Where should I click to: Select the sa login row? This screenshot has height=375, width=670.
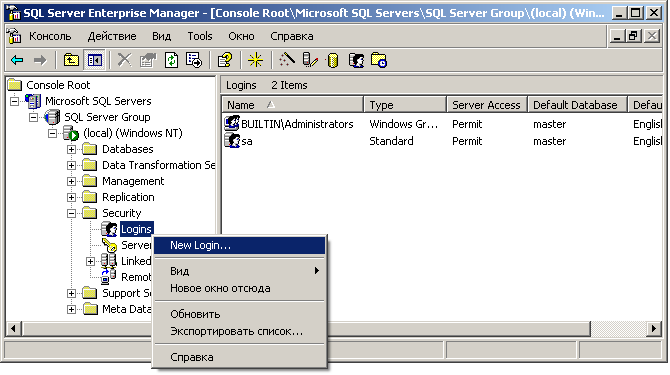coord(442,141)
